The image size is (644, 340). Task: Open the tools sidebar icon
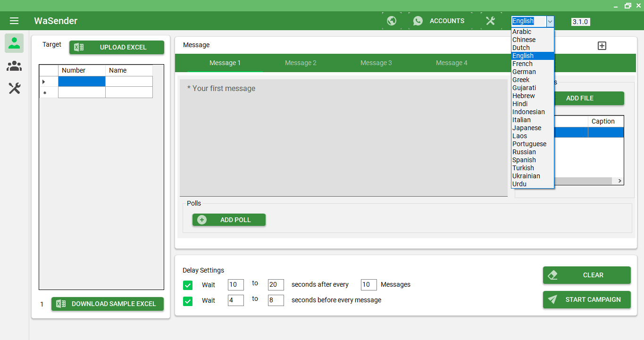point(14,88)
